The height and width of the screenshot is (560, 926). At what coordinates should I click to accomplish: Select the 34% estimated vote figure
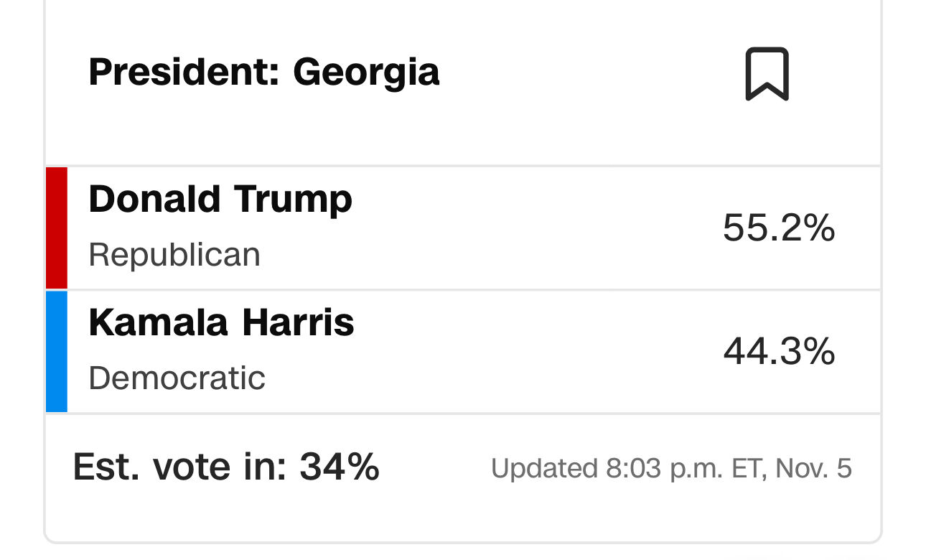[340, 467]
